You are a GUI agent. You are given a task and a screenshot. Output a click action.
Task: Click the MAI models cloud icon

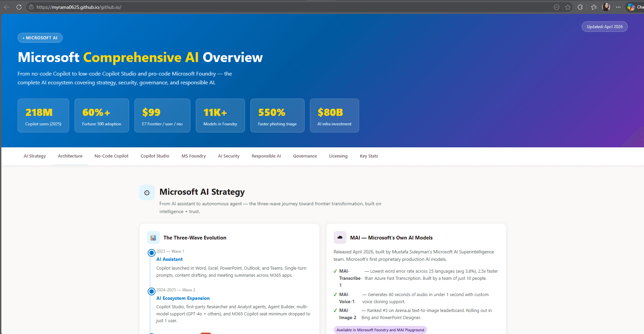tap(340, 237)
